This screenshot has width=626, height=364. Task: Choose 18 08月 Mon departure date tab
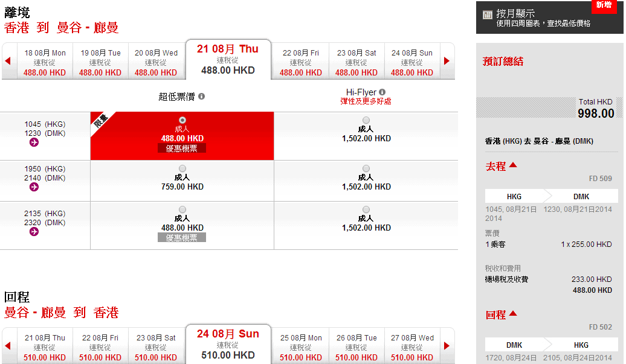click(45, 62)
